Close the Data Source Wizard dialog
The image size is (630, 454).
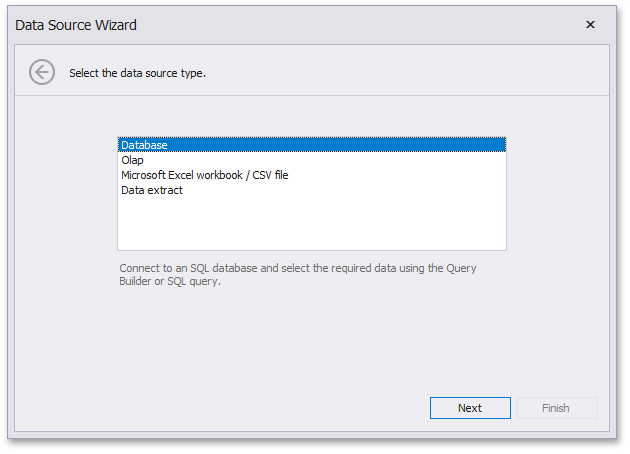click(590, 25)
